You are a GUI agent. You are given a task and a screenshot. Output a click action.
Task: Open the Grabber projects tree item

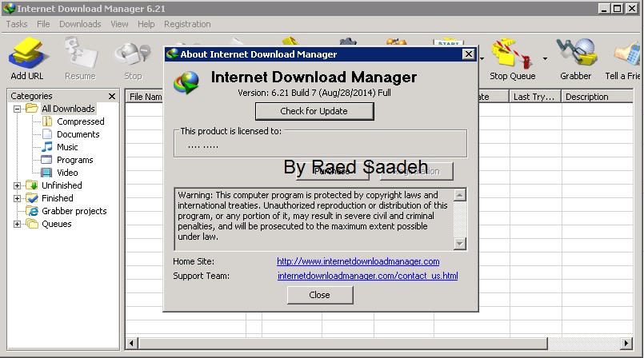(74, 211)
